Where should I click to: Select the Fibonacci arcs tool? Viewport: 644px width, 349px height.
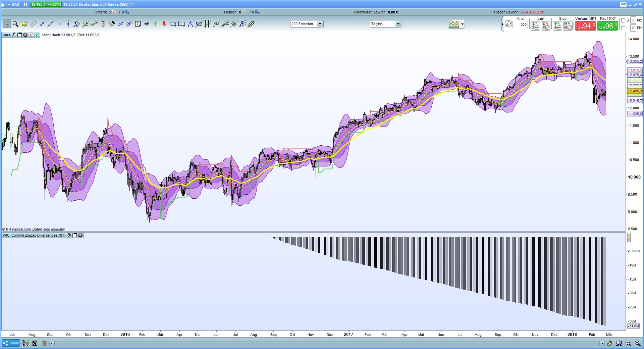tap(216, 24)
